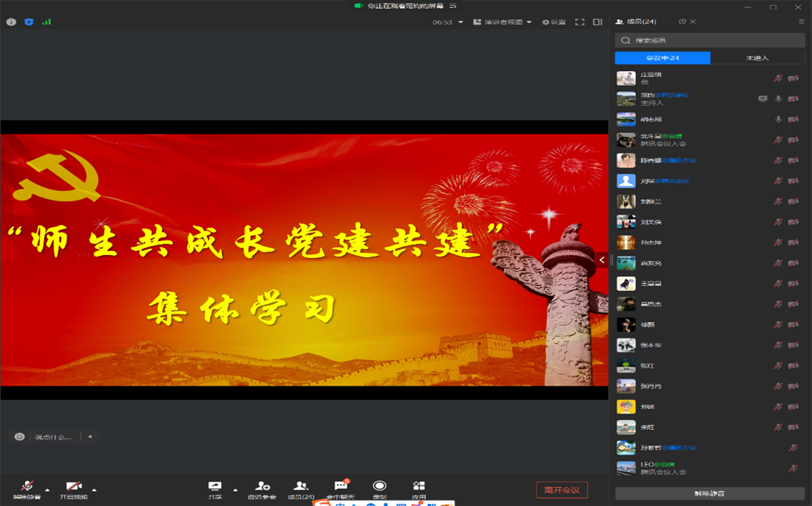Click the 搜索成员 search field
The height and width of the screenshot is (506, 812).
click(x=708, y=40)
